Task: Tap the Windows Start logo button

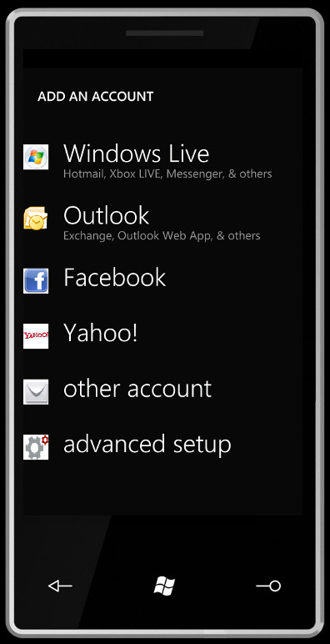Action: [164, 586]
